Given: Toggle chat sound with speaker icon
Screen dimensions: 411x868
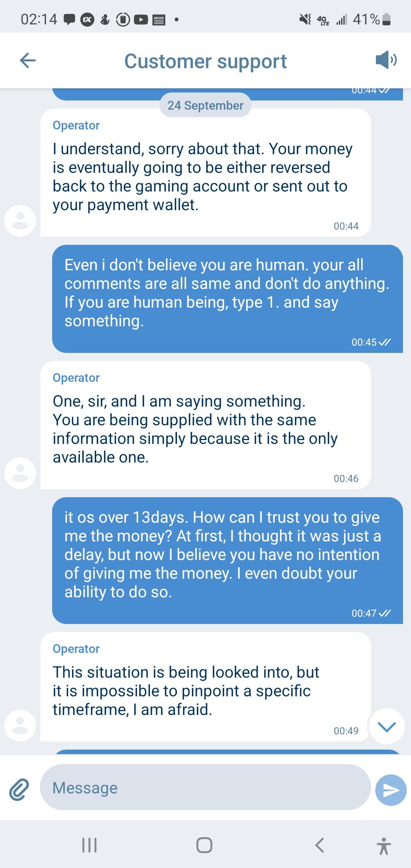Looking at the screenshot, I should coord(386,60).
